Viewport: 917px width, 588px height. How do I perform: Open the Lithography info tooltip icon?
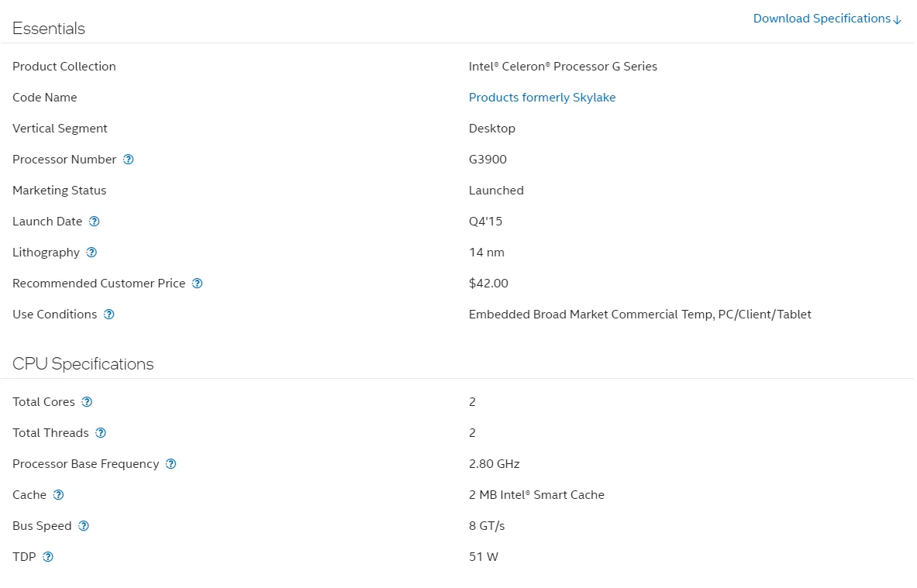[x=91, y=253]
